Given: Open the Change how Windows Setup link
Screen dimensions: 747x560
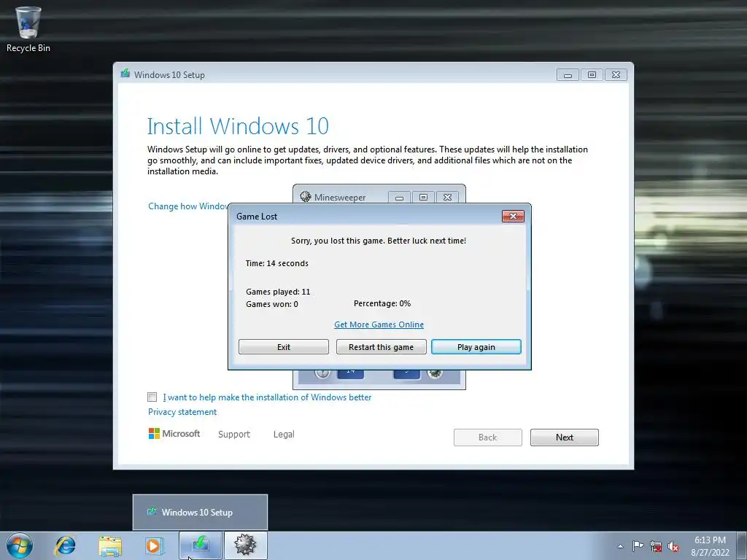Looking at the screenshot, I should pyautogui.click(x=188, y=206).
